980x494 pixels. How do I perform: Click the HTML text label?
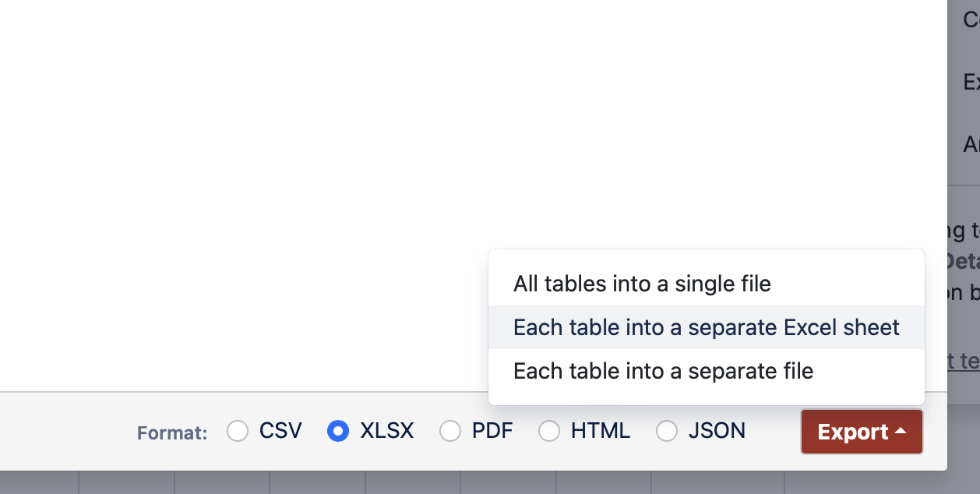pyautogui.click(x=601, y=431)
